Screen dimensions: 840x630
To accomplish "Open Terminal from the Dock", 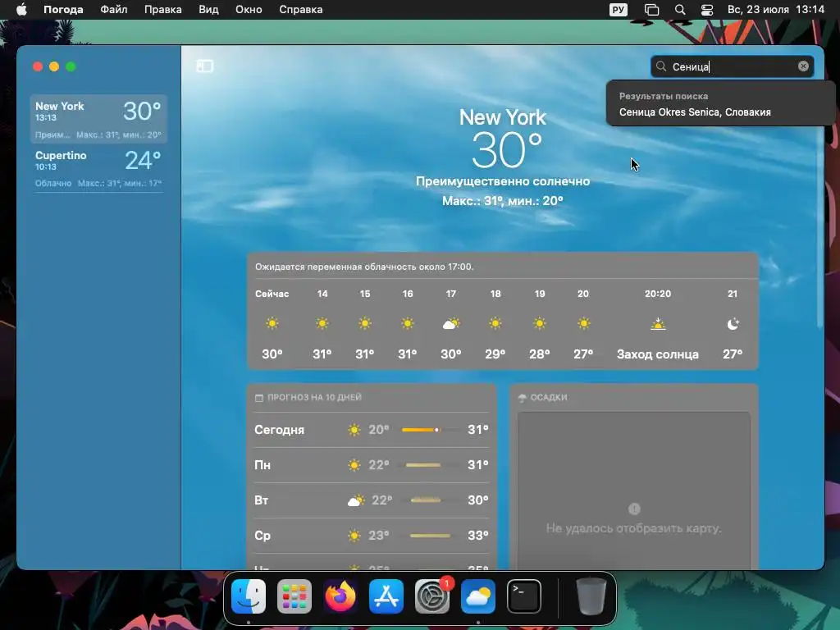I will pos(524,596).
